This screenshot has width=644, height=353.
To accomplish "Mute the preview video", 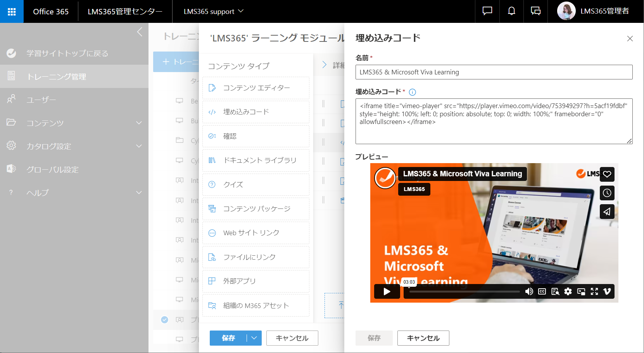I will pos(529,291).
